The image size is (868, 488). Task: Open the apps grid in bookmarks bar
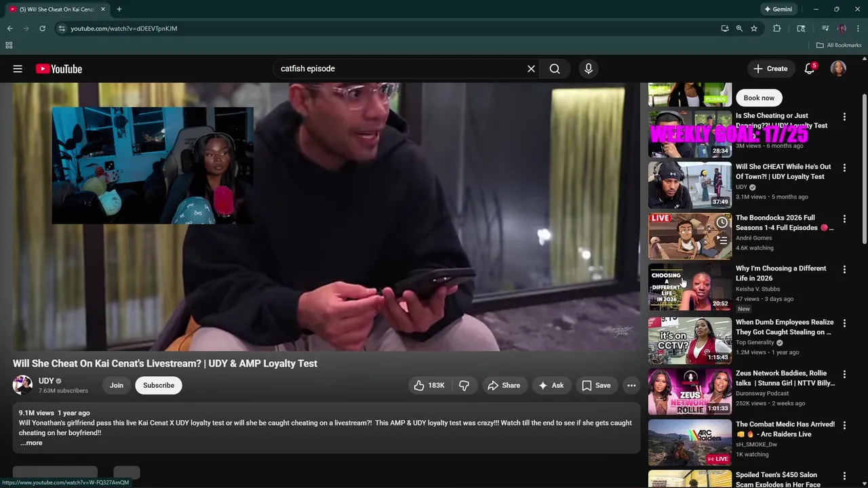pyautogui.click(x=9, y=45)
